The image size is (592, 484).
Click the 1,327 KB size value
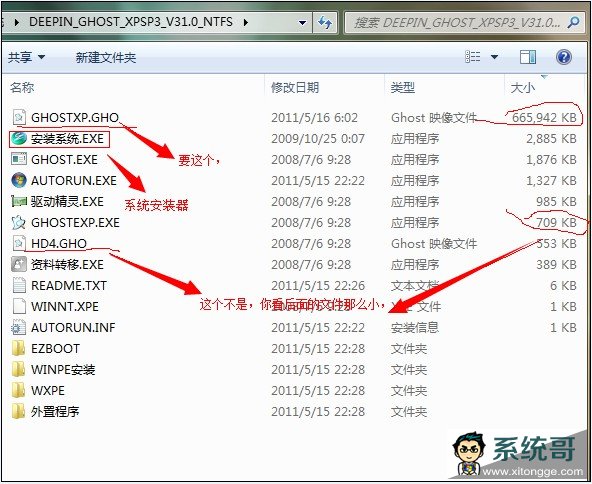coord(551,180)
